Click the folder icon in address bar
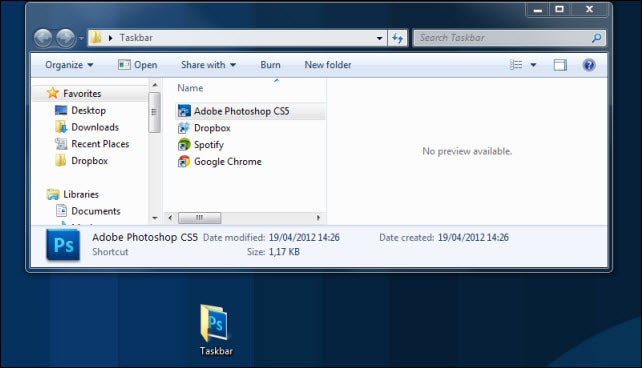This screenshot has width=642, height=368. pos(96,38)
